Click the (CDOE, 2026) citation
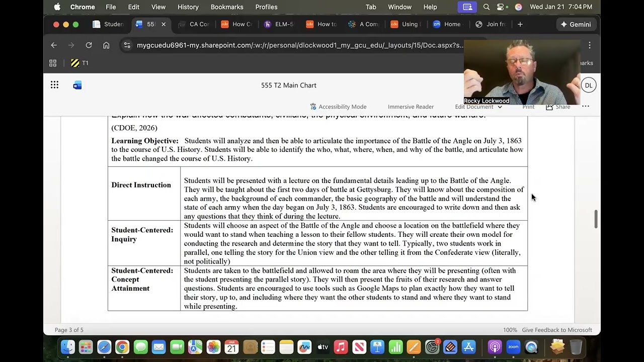 [134, 128]
